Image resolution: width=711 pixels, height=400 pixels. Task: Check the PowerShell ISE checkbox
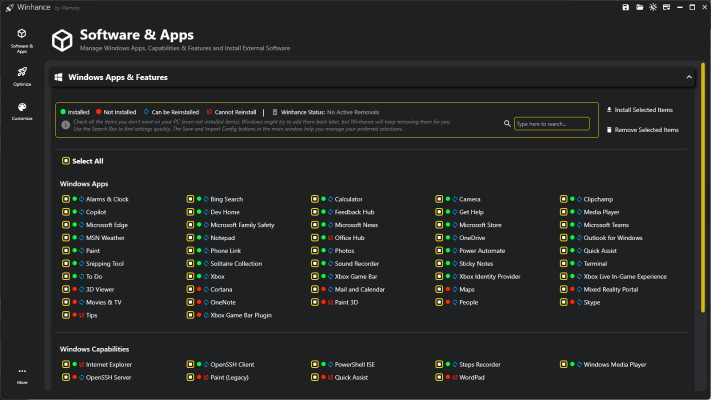tap(315, 364)
